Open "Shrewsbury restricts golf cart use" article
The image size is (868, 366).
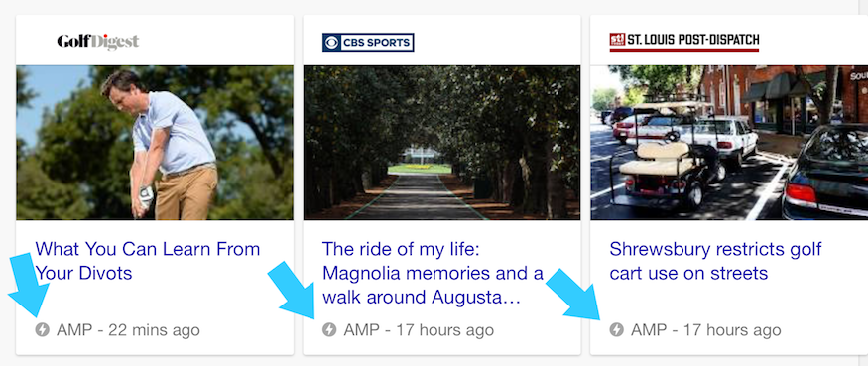(x=716, y=261)
